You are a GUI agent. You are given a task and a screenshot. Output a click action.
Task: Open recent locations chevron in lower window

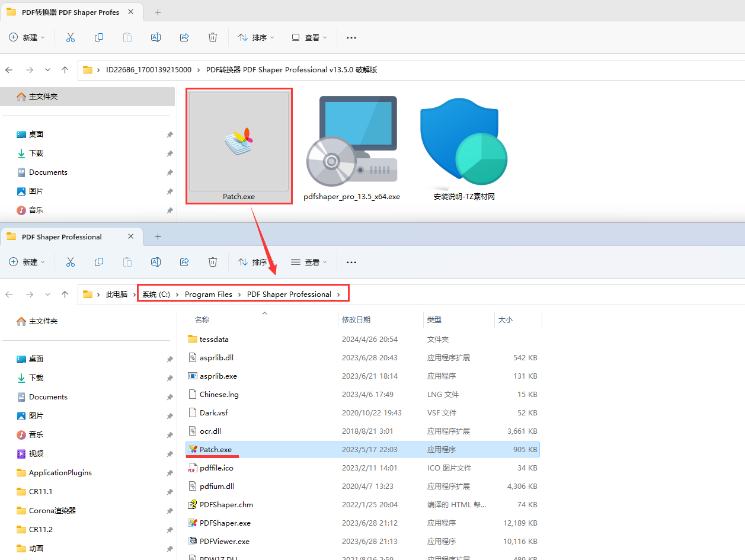click(x=47, y=295)
